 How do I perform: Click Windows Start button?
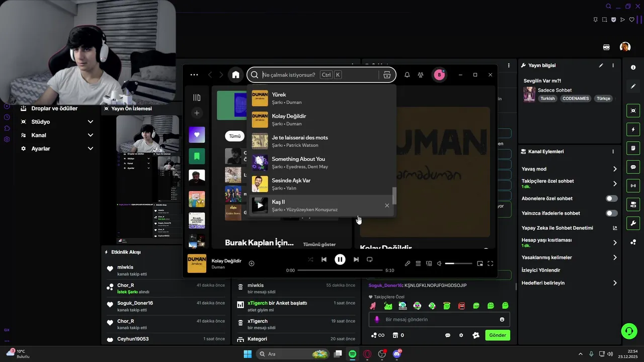[x=248, y=354]
